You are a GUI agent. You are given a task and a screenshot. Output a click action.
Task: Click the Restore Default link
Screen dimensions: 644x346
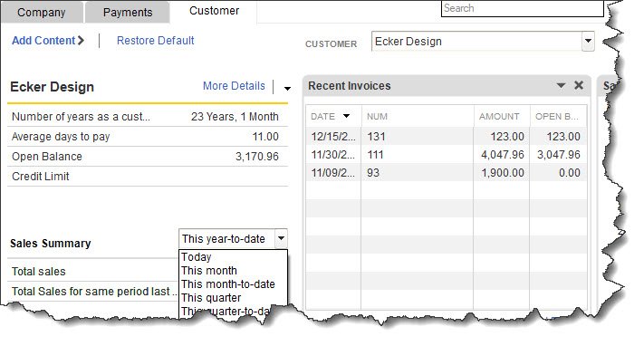(155, 40)
